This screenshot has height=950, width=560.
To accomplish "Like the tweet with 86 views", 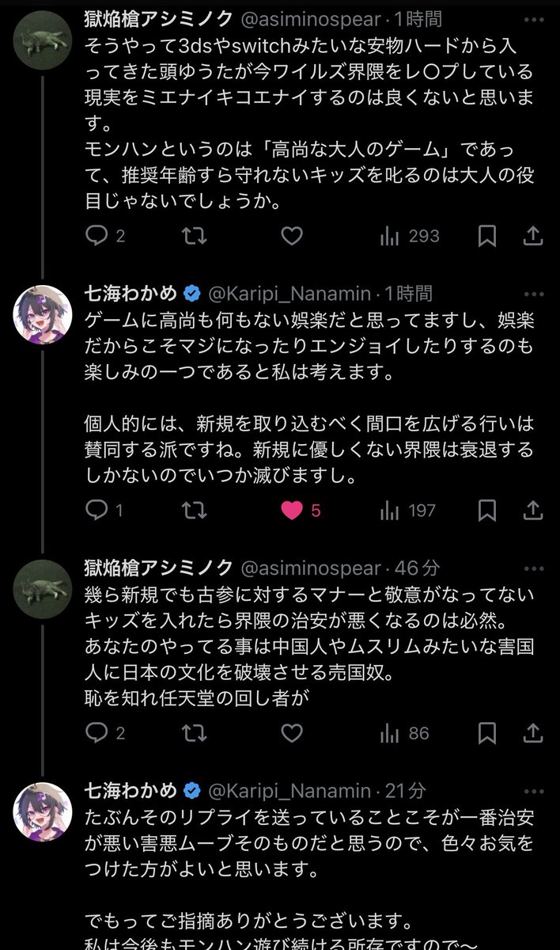I will (292, 734).
